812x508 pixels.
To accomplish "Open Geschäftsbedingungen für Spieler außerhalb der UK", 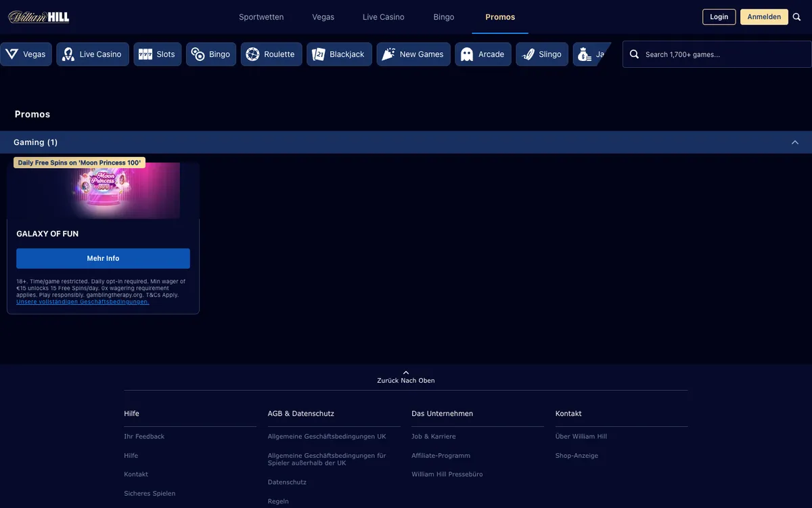I will pos(327,459).
